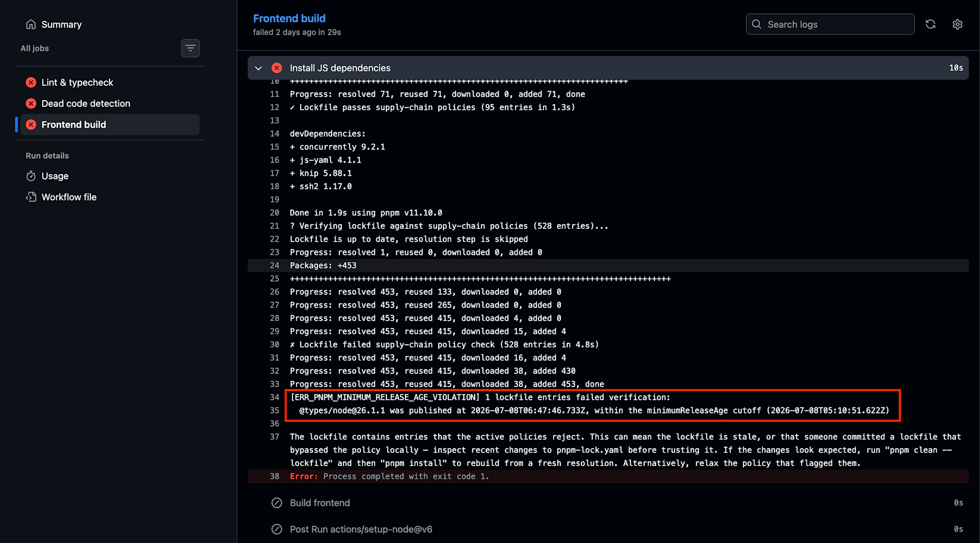Viewport: 980px width, 543px height.
Task: Click failed status icon beside Lint & typecheck
Action: (x=31, y=82)
